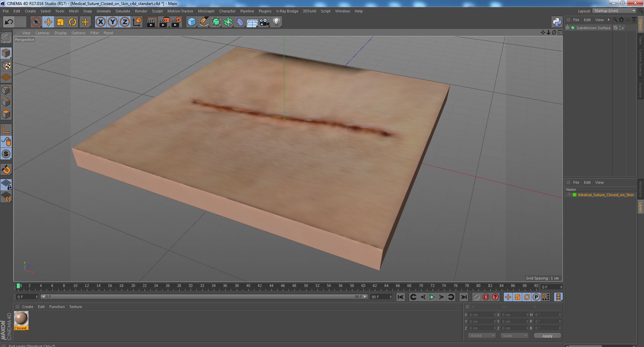
Task: Make Editable icon in left toolbar
Action: click(6, 38)
